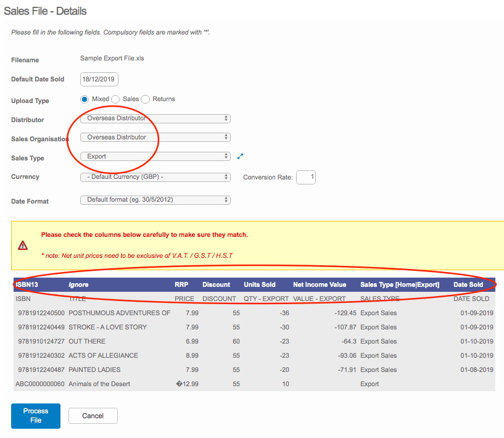
Task: Open the Date Format dropdown
Action: (155, 200)
